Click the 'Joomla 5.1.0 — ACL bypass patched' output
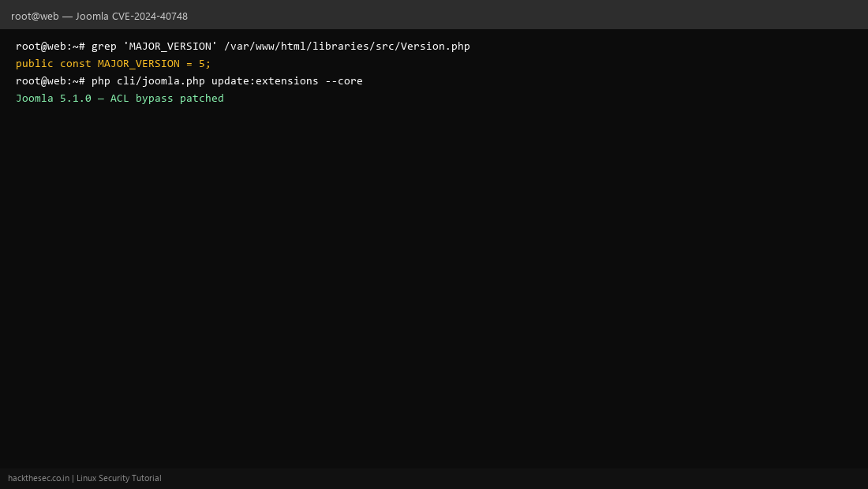This screenshot has height=489, width=868. pyautogui.click(x=120, y=98)
